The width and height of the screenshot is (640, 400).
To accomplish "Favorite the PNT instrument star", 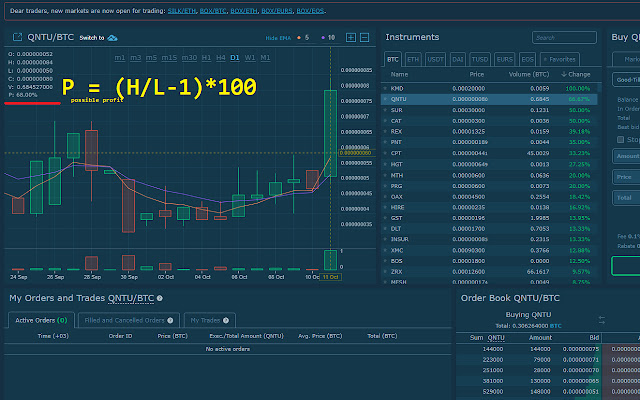I will [385, 142].
